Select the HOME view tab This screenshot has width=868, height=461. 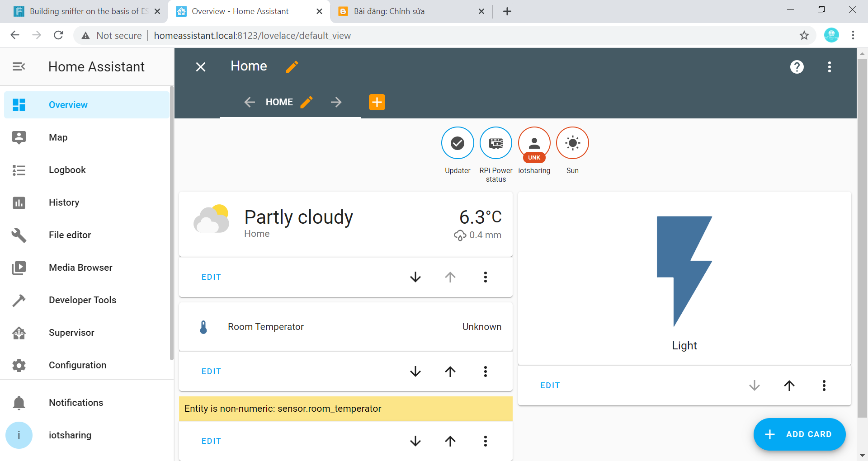point(280,102)
